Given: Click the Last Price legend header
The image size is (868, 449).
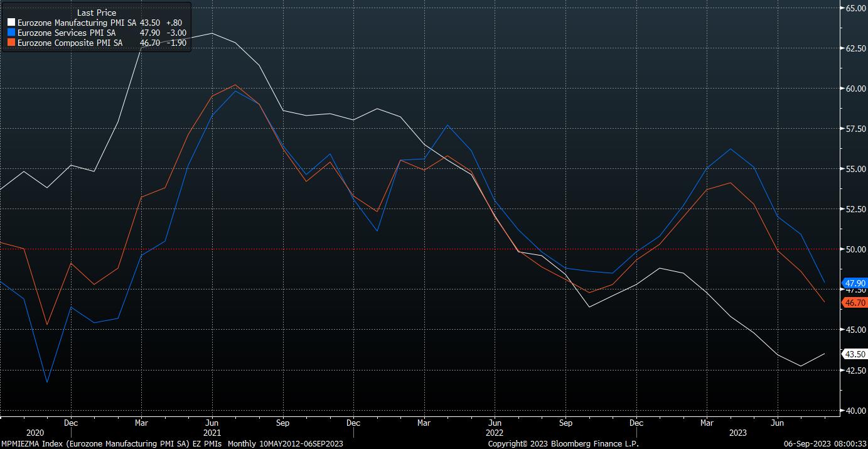Looking at the screenshot, I should point(97,13).
